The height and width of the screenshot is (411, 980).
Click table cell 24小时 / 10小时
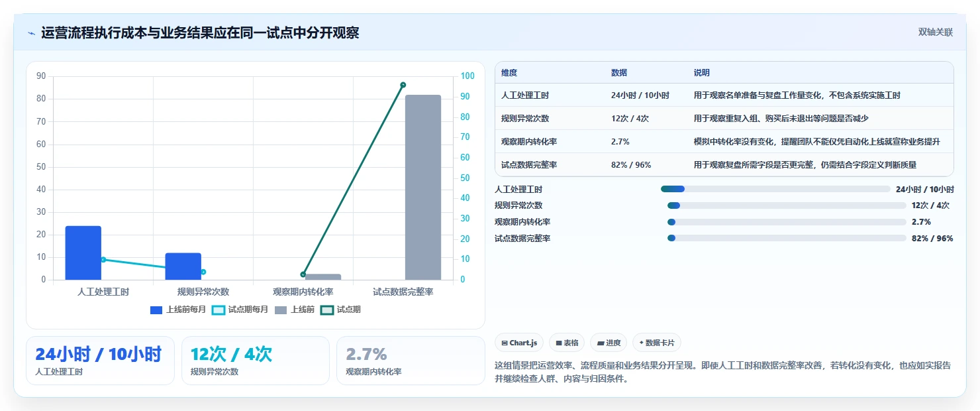pyautogui.click(x=640, y=95)
